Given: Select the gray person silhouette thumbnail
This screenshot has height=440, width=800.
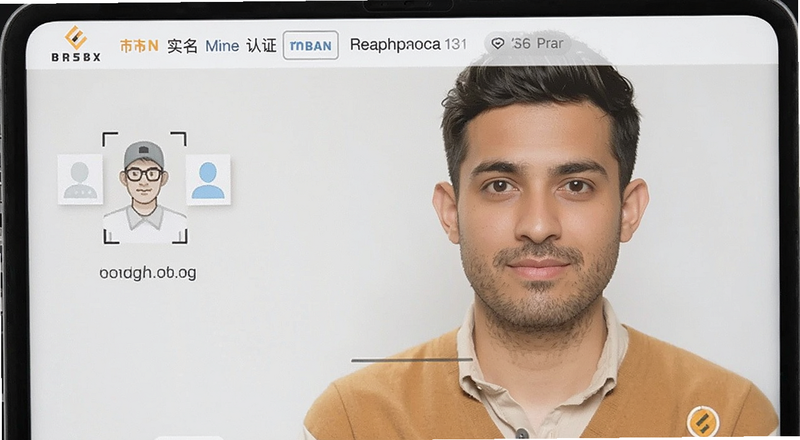Looking at the screenshot, I should point(80,180).
